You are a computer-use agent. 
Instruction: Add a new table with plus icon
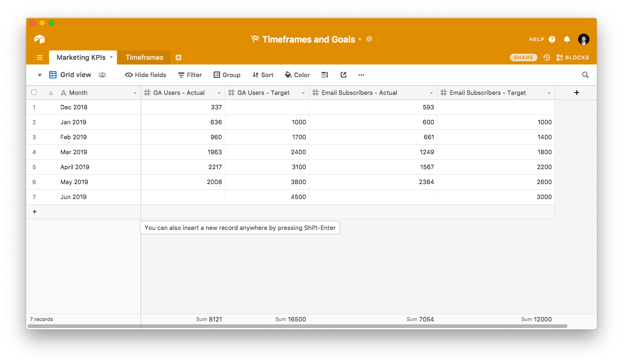click(x=179, y=57)
